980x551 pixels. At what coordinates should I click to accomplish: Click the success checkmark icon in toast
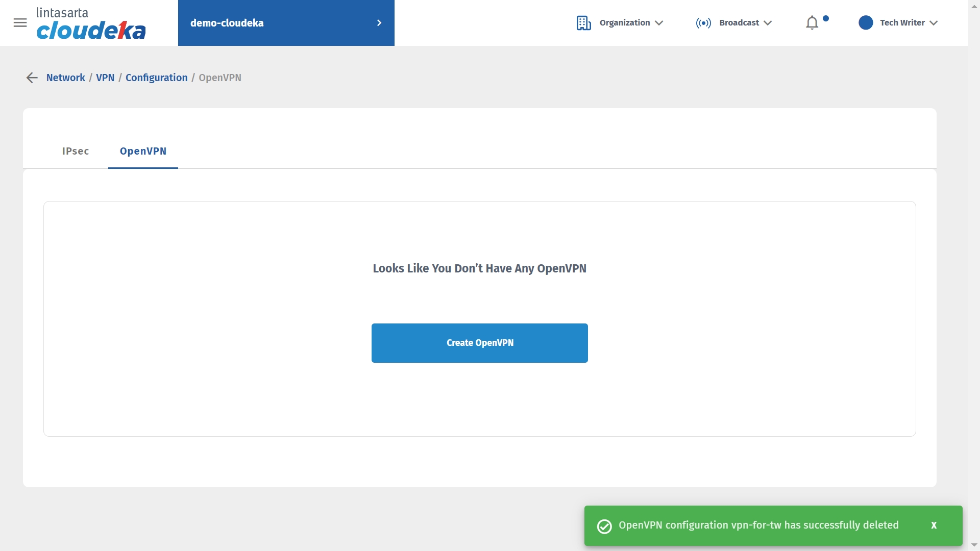(x=604, y=526)
